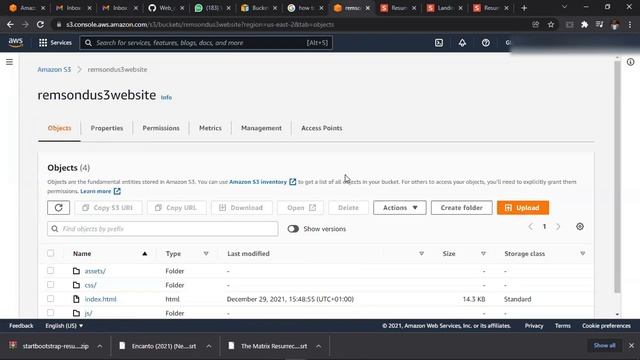640x360 pixels.
Task: Switch to the Metrics tab
Action: (210, 128)
